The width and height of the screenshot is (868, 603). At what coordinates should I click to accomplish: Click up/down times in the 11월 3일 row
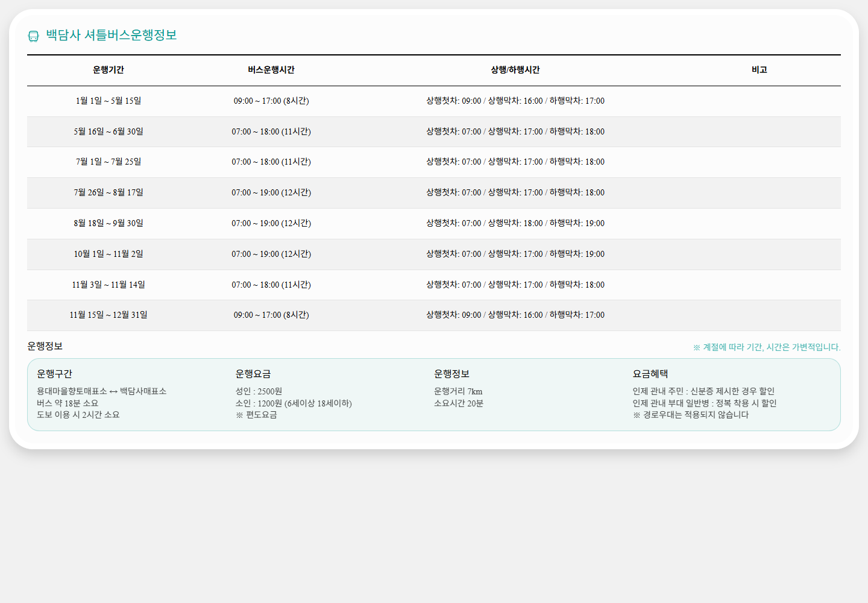[515, 285]
